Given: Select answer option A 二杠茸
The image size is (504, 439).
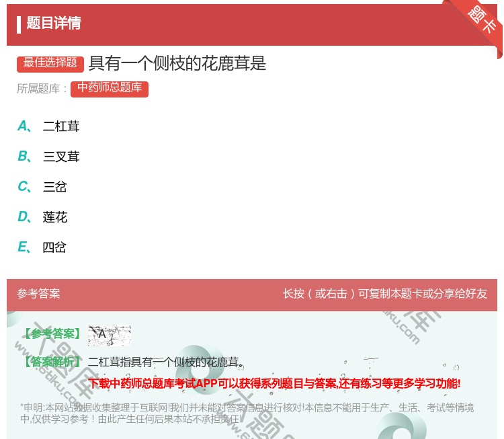Looking at the screenshot, I should pyautogui.click(x=48, y=126).
